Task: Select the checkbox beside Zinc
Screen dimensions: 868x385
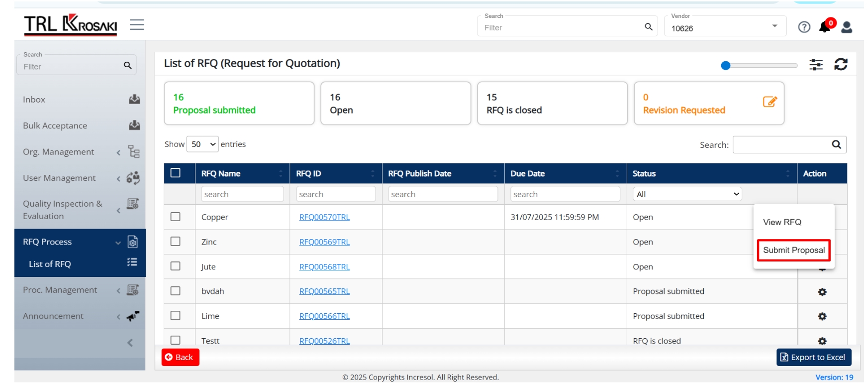Action: pos(175,241)
